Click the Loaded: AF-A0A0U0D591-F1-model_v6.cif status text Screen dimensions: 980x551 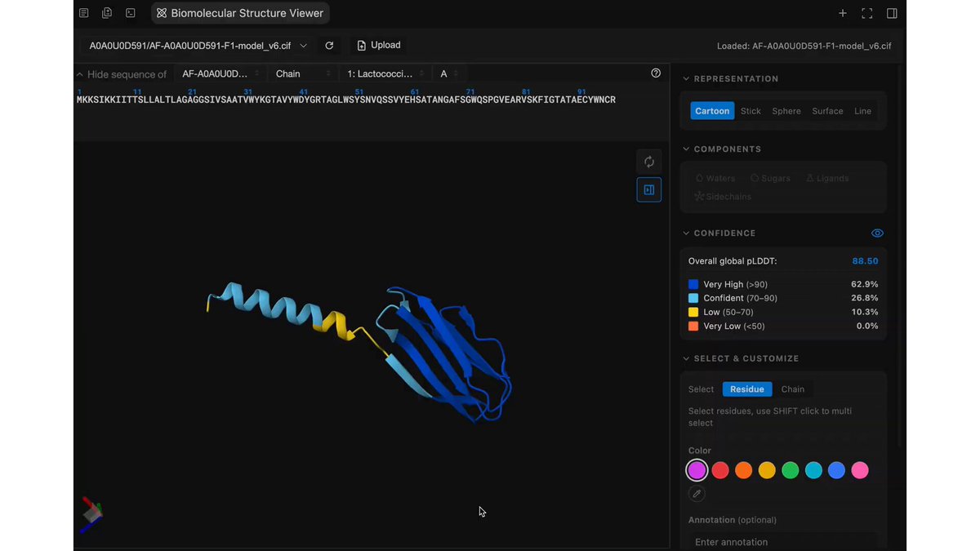pyautogui.click(x=804, y=47)
